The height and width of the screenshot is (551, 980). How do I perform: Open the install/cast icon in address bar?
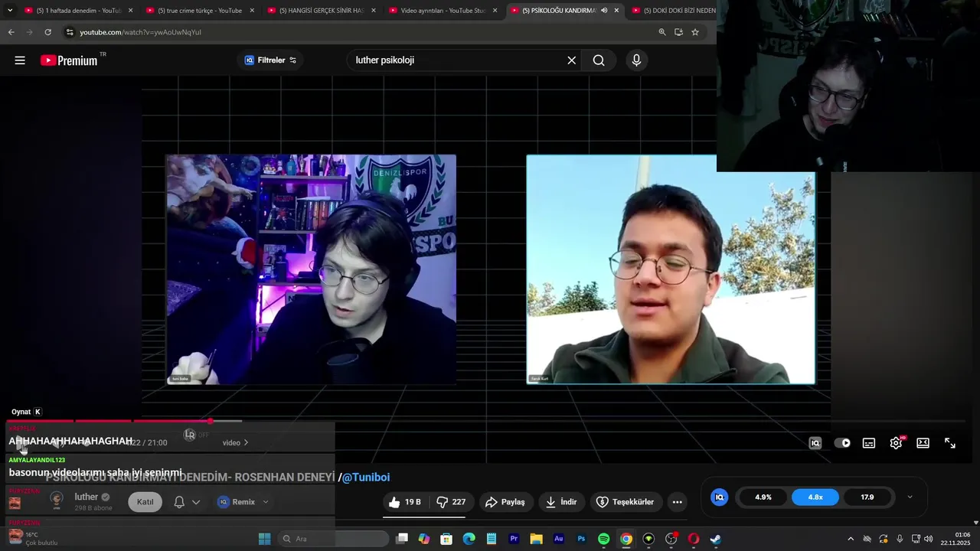pyautogui.click(x=678, y=32)
